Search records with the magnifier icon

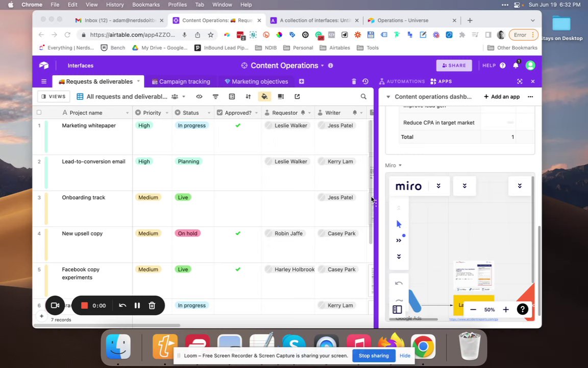point(363,97)
